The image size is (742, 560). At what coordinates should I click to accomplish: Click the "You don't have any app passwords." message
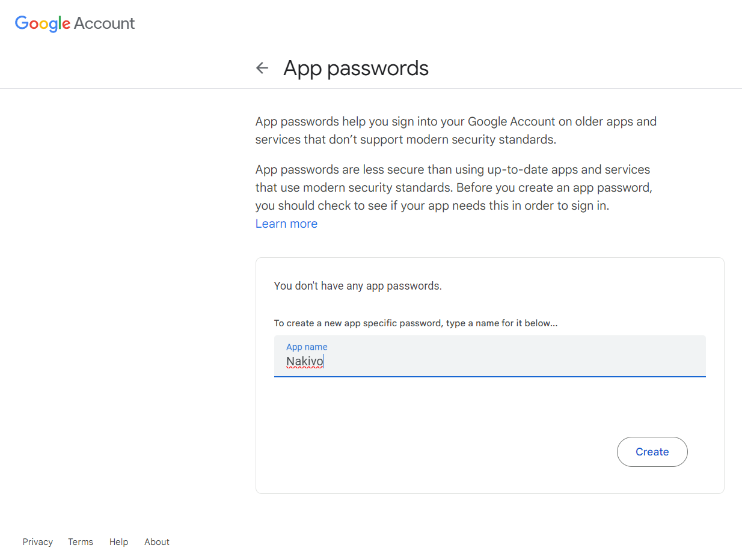[358, 286]
